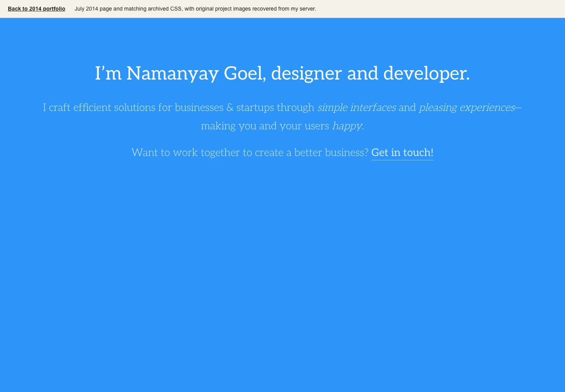This screenshot has width=565, height=392.
Task: Click the text "Want to work together to create a better business?"
Action: pos(250,152)
